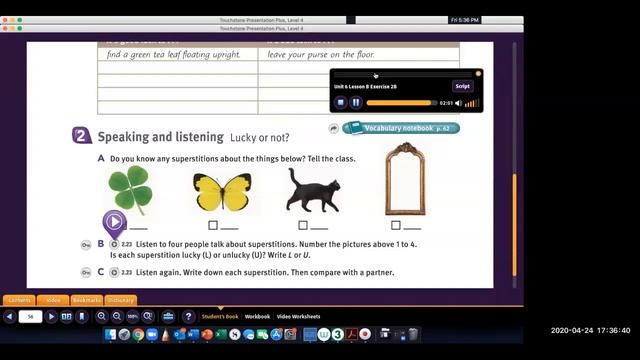This screenshot has height=360, width=640.
Task: Show answer key for exercise C
Action: (x=86, y=272)
